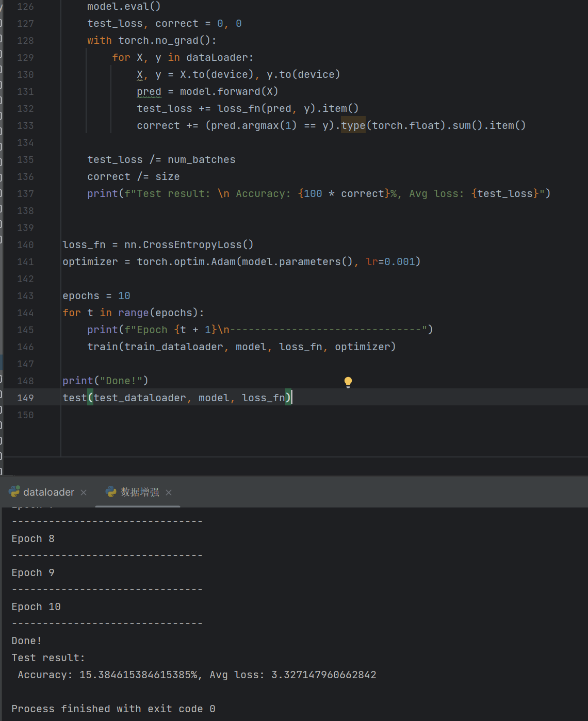This screenshot has height=721, width=588.
Task: Click torch.optim.Adam optimizer line
Action: pyautogui.click(x=241, y=261)
